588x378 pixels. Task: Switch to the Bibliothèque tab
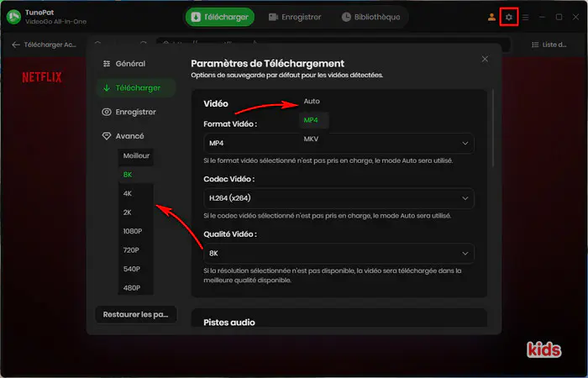(370, 18)
